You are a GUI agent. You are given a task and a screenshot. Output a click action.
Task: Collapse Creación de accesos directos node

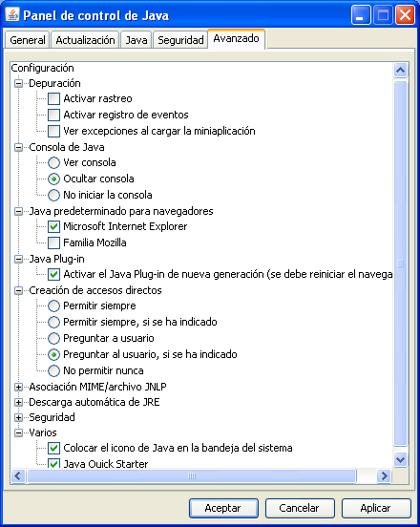point(19,291)
